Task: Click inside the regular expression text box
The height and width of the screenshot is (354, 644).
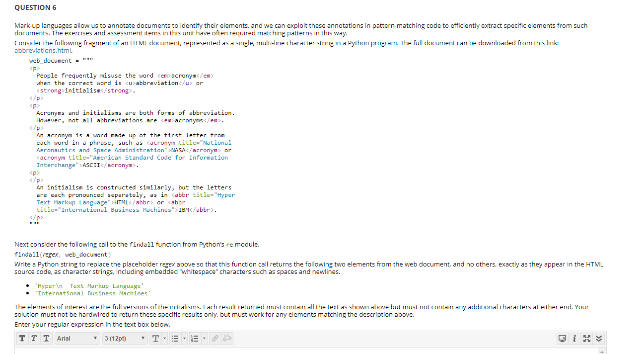Action: [x=298, y=351]
